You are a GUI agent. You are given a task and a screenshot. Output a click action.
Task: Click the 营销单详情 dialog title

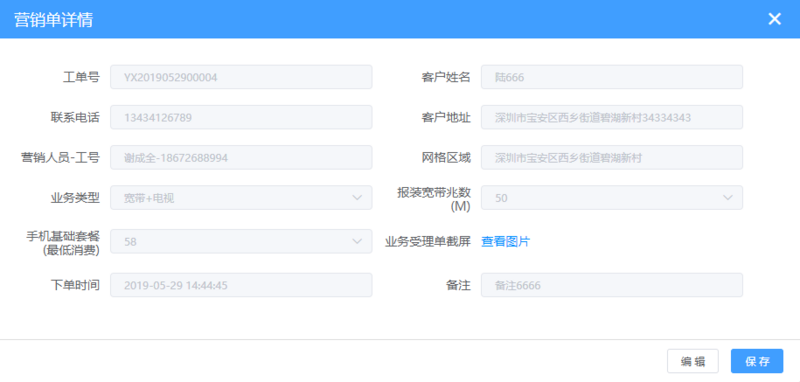point(53,19)
